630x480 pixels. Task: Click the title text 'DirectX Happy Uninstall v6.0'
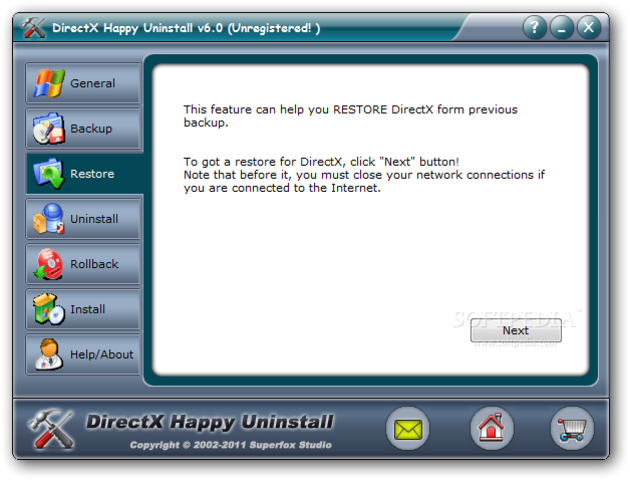137,28
